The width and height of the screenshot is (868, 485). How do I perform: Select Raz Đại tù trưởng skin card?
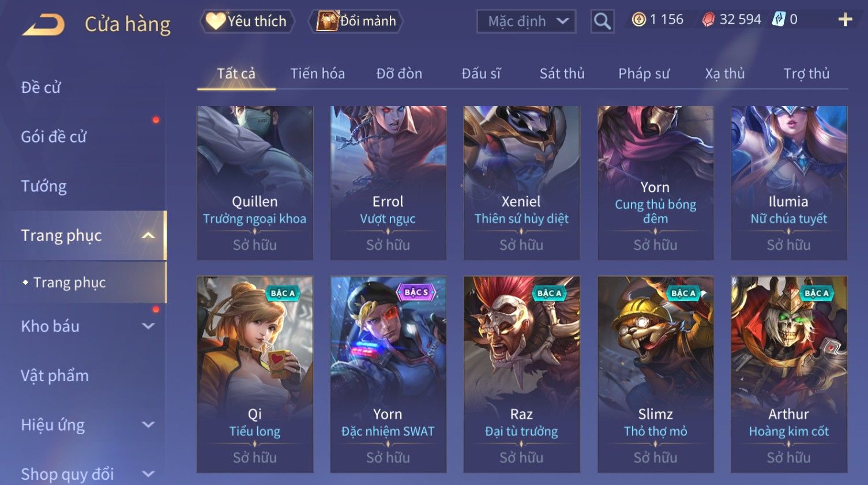(521, 374)
